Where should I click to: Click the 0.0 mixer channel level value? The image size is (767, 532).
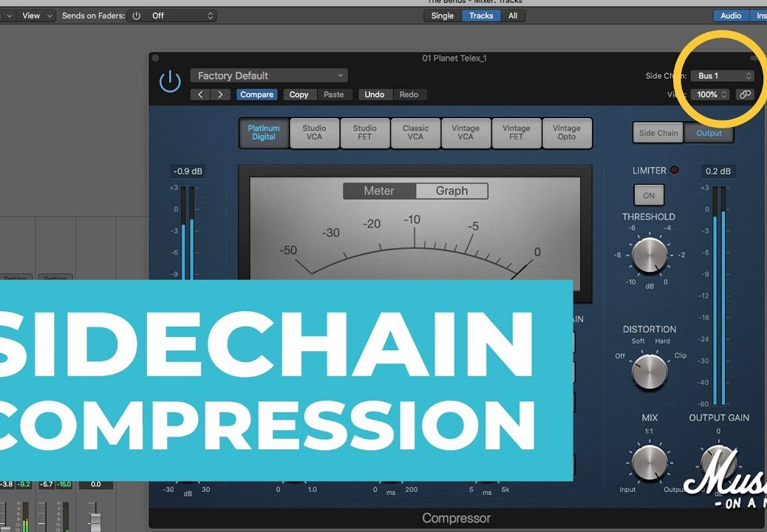click(x=96, y=485)
